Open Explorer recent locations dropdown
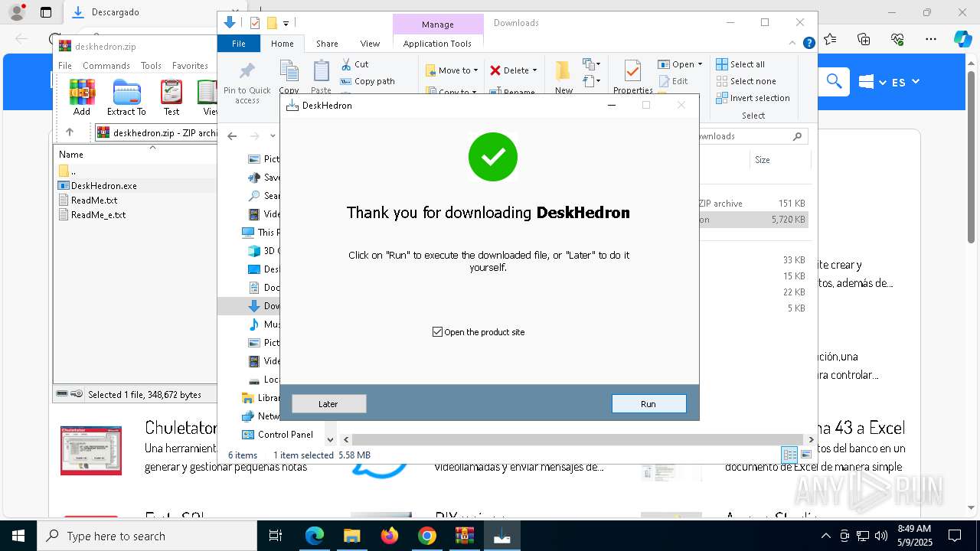 pos(273,136)
